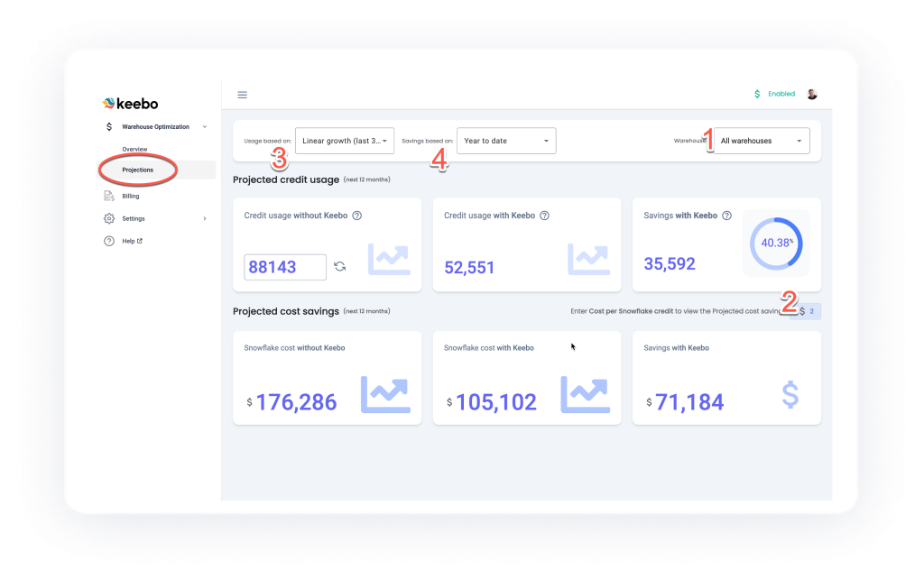This screenshot has height=579, width=924.
Task: Click the green dollar Enabled status icon
Action: 757,94
